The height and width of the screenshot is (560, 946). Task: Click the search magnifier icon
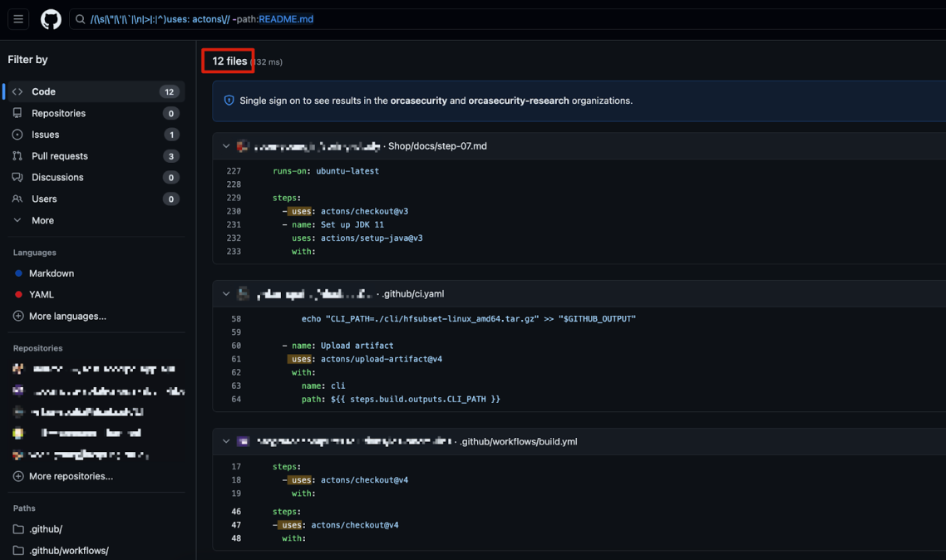click(81, 19)
